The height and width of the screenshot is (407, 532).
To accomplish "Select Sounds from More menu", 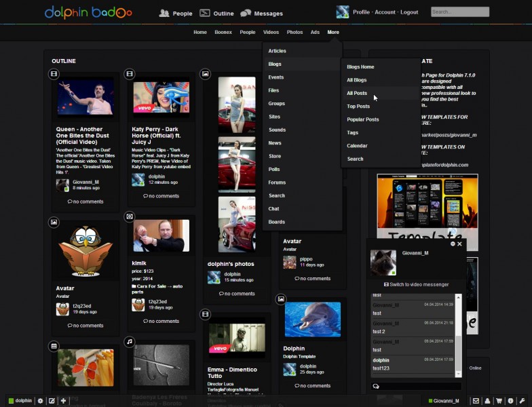I will [277, 130].
